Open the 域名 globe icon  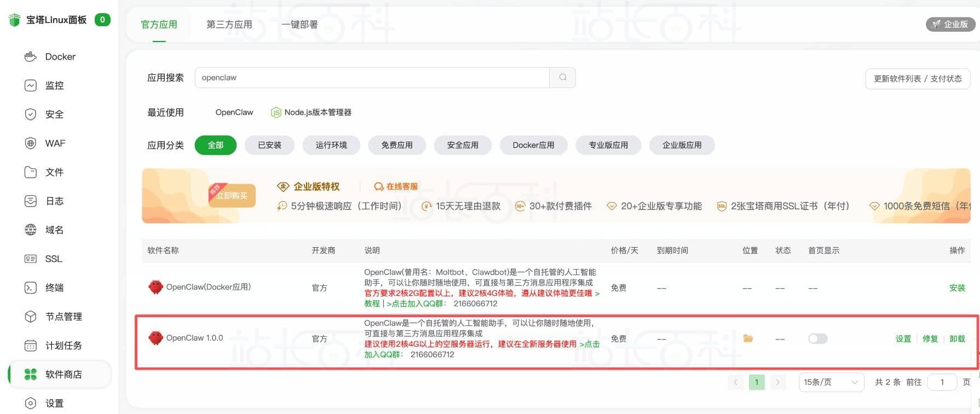[31, 230]
